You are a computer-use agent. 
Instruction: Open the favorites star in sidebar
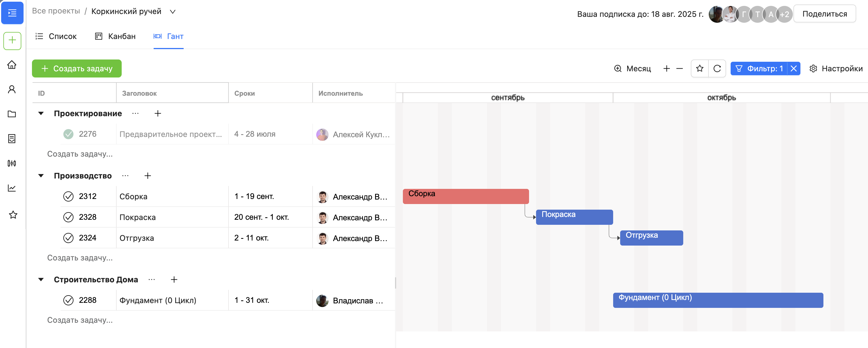(x=13, y=215)
